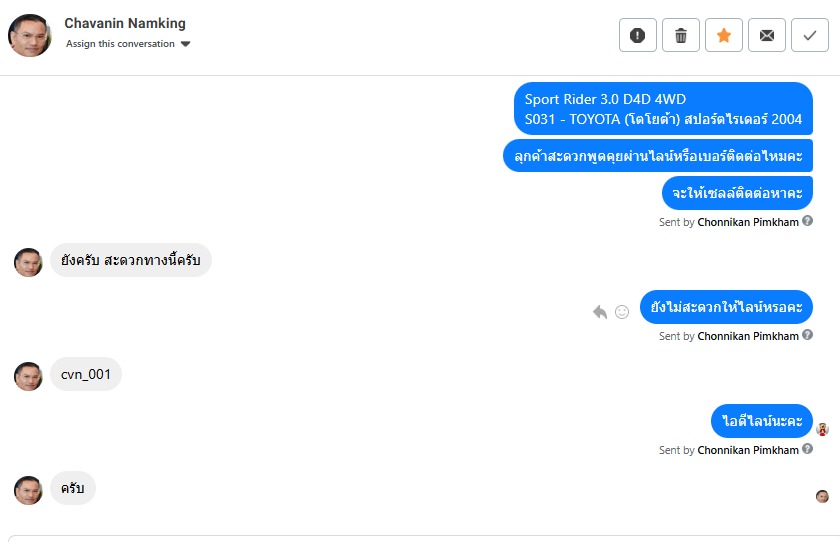Click help icon next to last Sent by label
This screenshot has height=542, width=840.
807,450
